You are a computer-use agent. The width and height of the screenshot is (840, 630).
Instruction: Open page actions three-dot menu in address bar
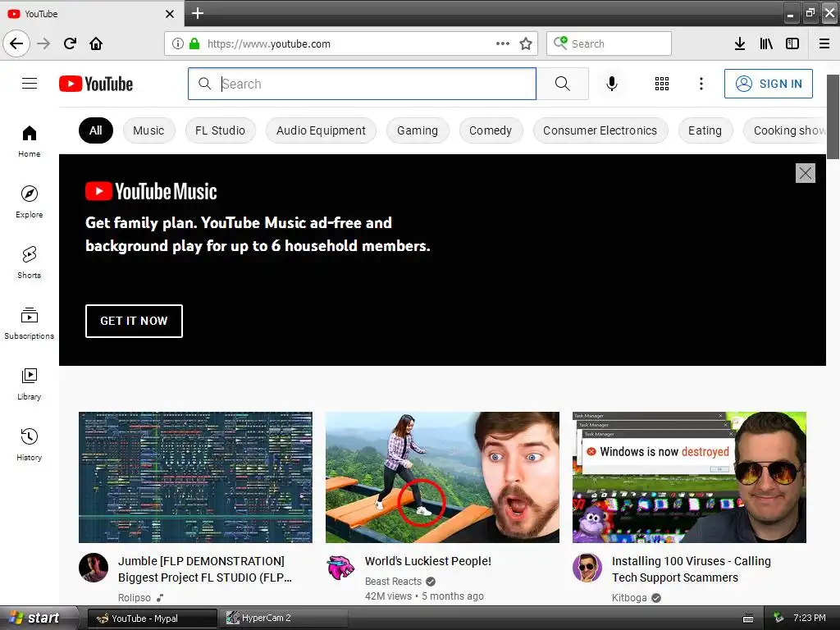[503, 43]
